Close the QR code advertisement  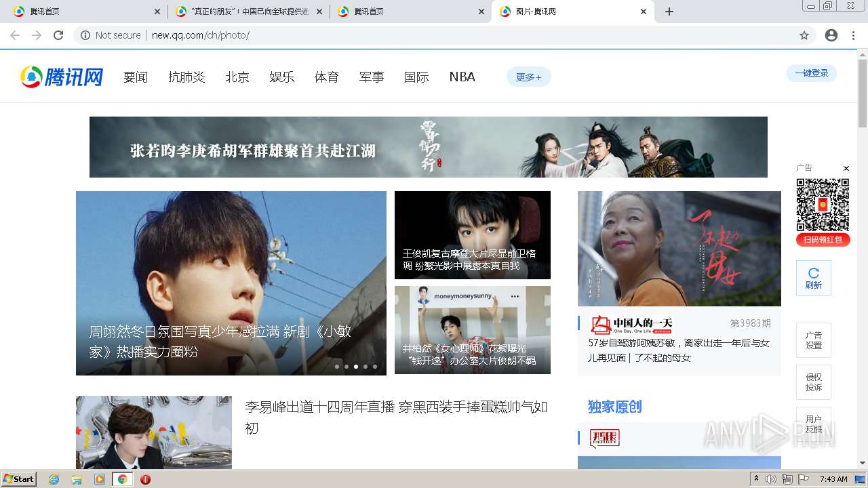(846, 168)
